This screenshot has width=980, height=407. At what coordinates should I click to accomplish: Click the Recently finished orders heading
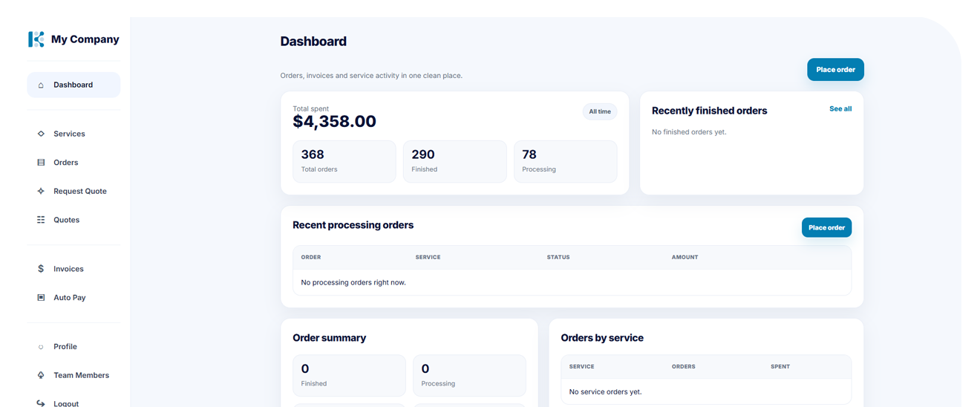pyautogui.click(x=709, y=111)
